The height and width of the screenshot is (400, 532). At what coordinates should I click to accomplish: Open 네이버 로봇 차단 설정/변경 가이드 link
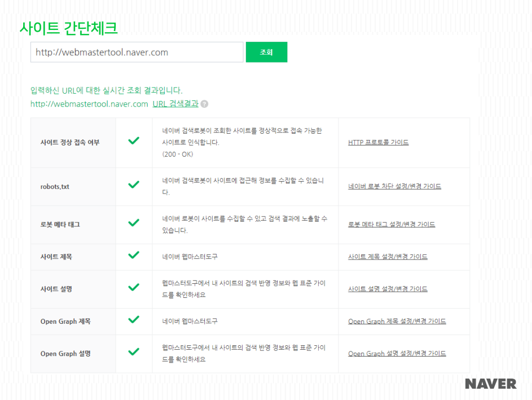[x=394, y=186]
